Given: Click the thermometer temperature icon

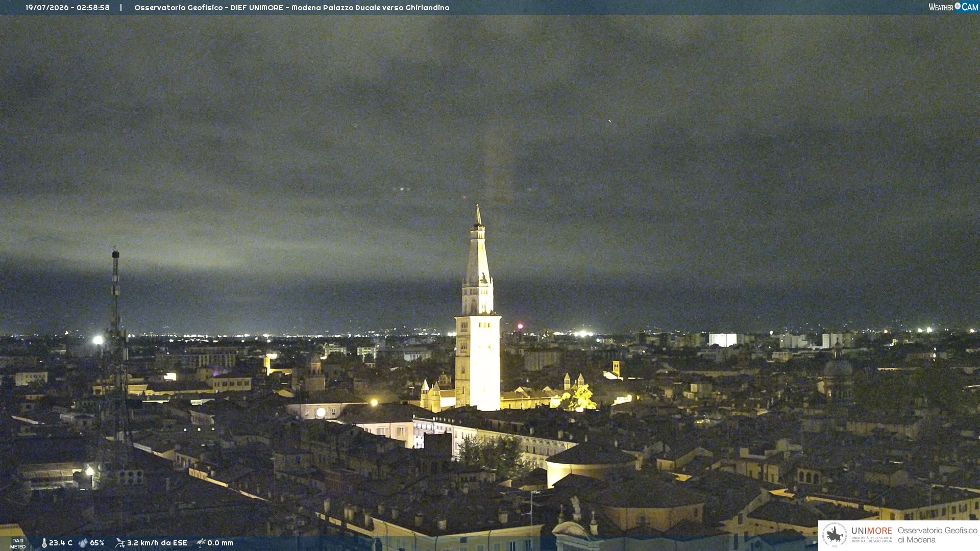Looking at the screenshot, I should [44, 543].
